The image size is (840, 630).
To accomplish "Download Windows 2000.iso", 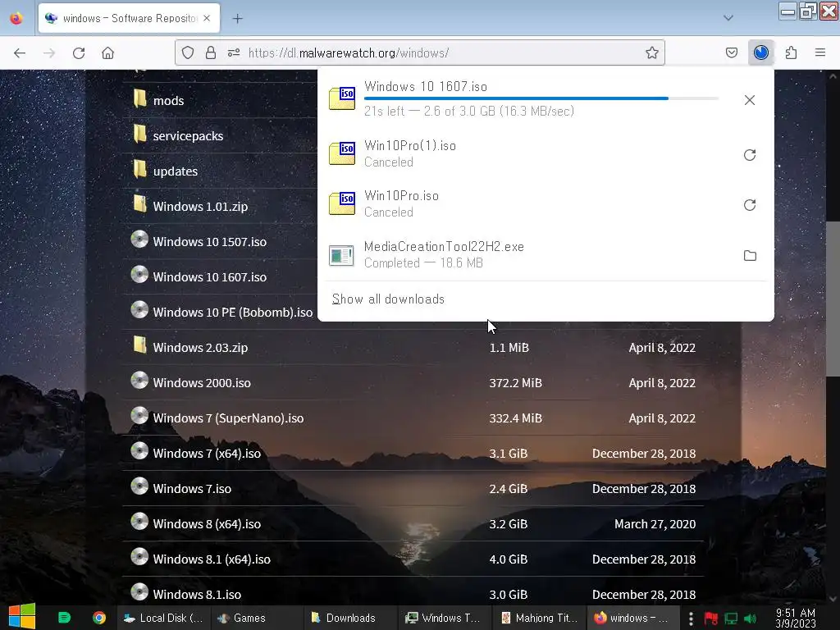I will coord(202,383).
